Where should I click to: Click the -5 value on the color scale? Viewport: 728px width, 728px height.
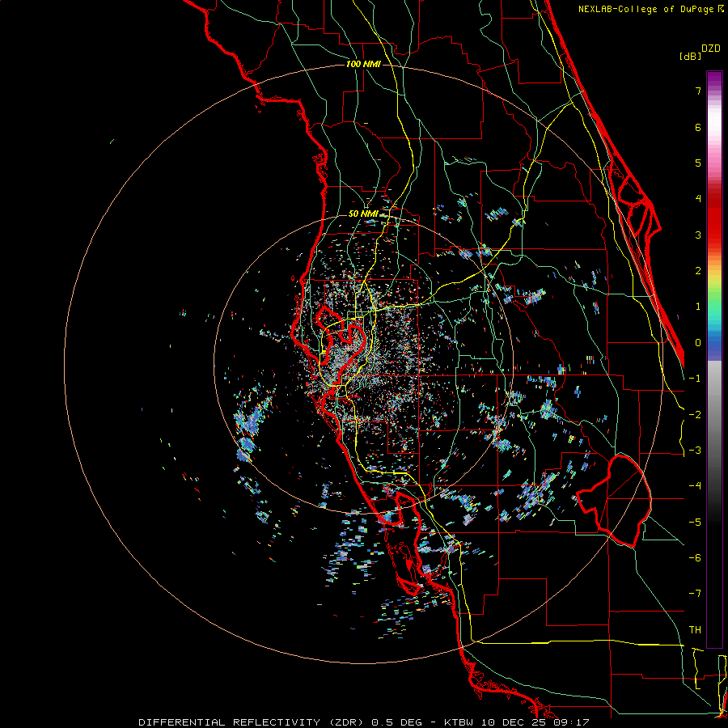pyautogui.click(x=695, y=523)
